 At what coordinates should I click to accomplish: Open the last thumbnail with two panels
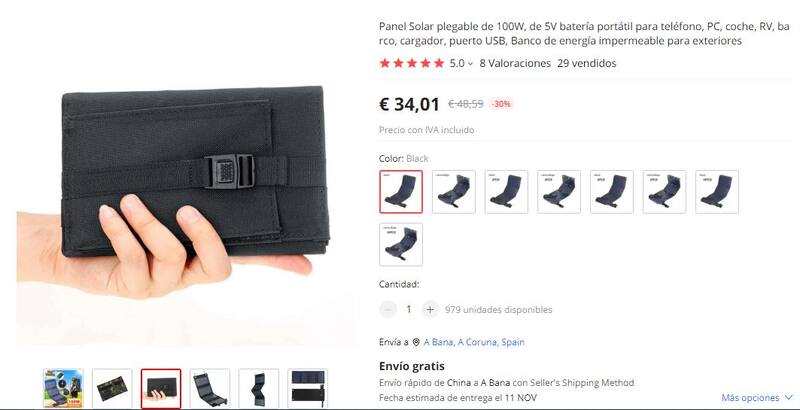[x=308, y=389]
